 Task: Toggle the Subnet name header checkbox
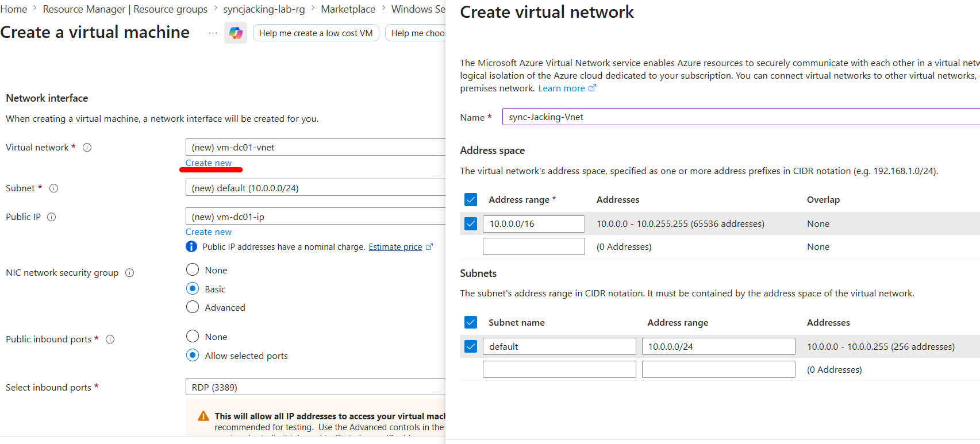click(471, 323)
